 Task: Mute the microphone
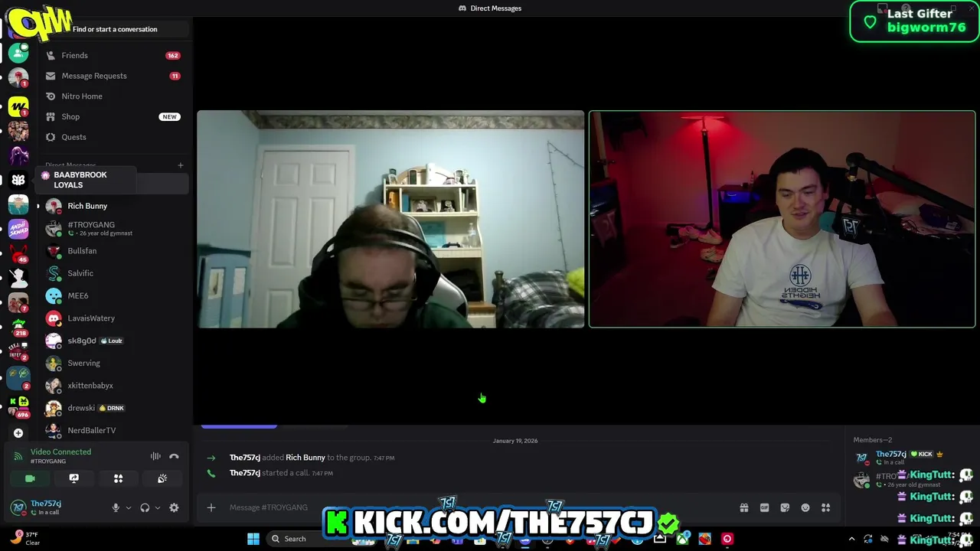click(x=116, y=507)
